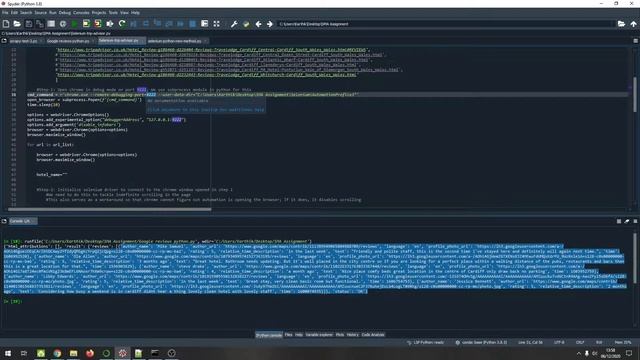Open the Help menu

coord(135,13)
